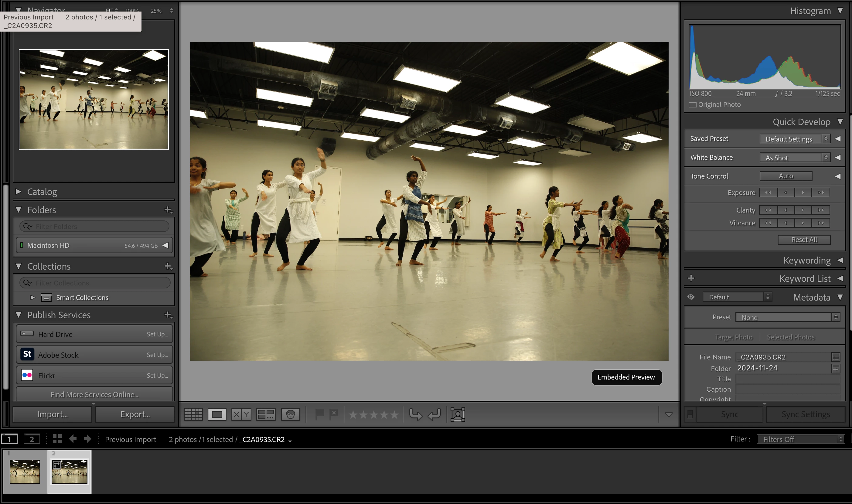This screenshot has height=504, width=852.
Task: Switch to Grid view icon
Action: (x=193, y=414)
